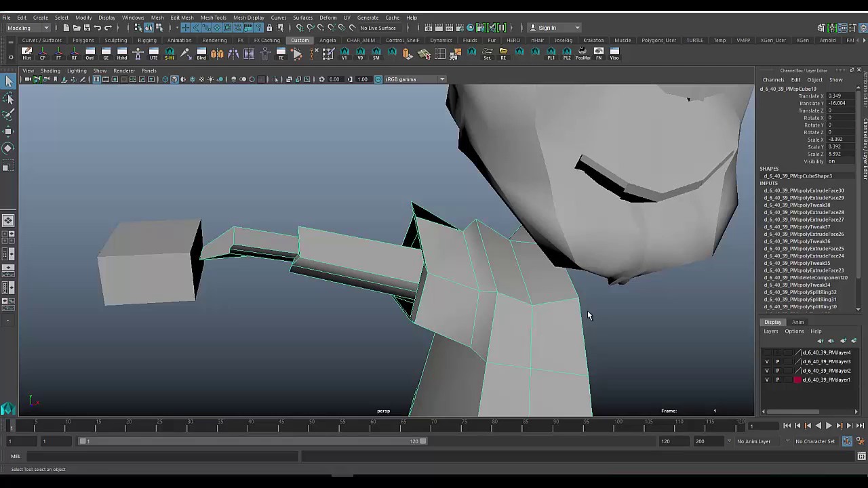Open the Deform menu

click(328, 18)
